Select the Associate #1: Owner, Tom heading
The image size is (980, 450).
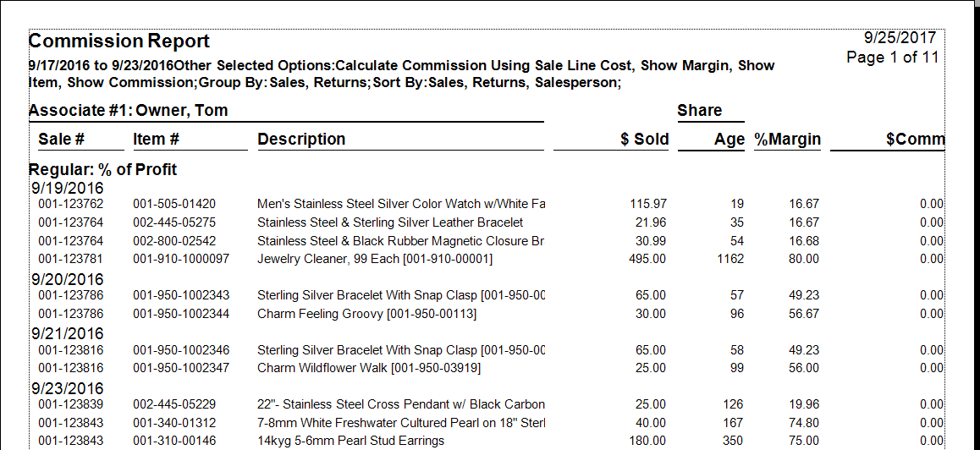click(x=128, y=111)
